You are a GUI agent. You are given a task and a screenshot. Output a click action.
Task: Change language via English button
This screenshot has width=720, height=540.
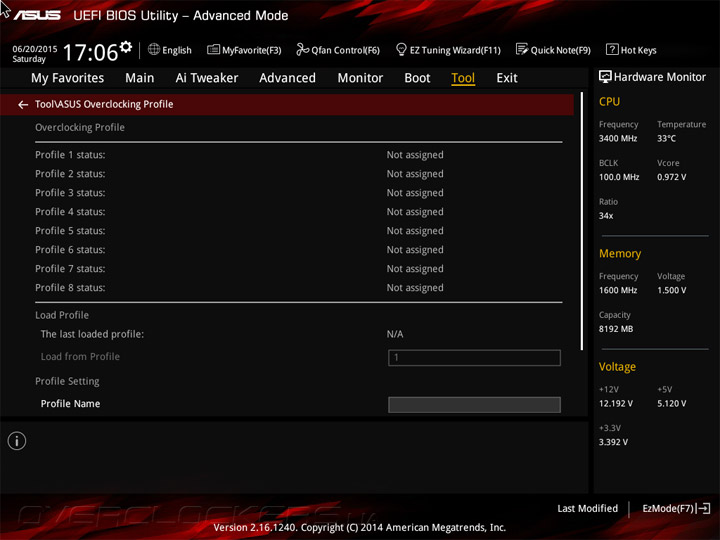coord(177,50)
